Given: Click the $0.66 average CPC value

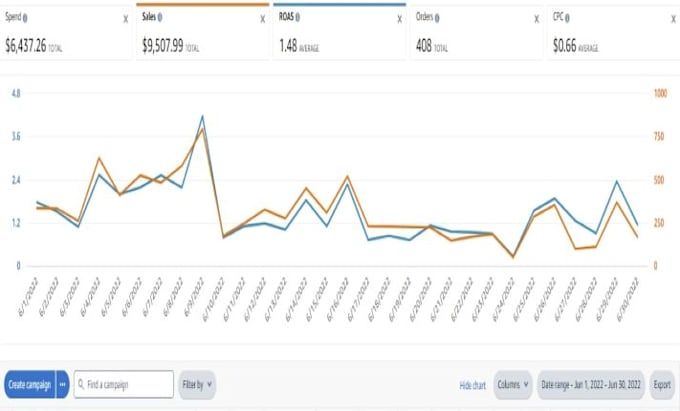Looking at the screenshot, I should 565,46.
